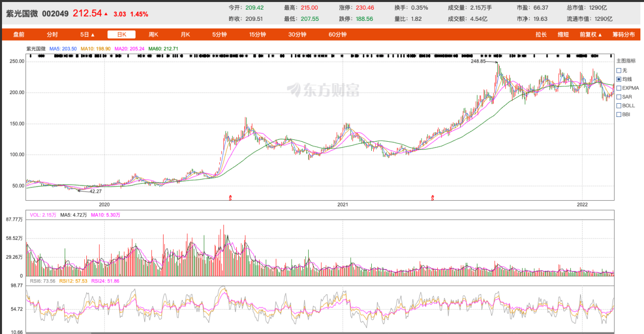Select the 日K daily candlestick tab
This screenshot has height=334, width=644.
tap(121, 35)
